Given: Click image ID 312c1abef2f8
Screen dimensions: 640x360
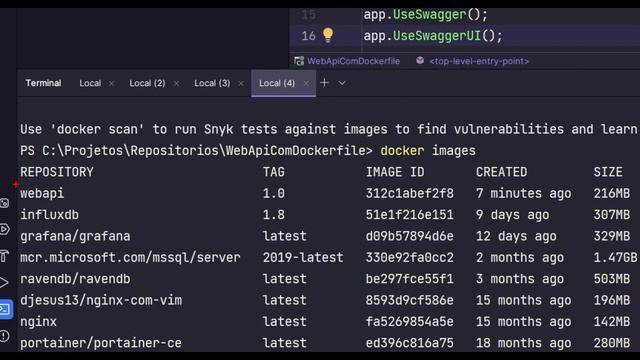Looking at the screenshot, I should pyautogui.click(x=409, y=193).
